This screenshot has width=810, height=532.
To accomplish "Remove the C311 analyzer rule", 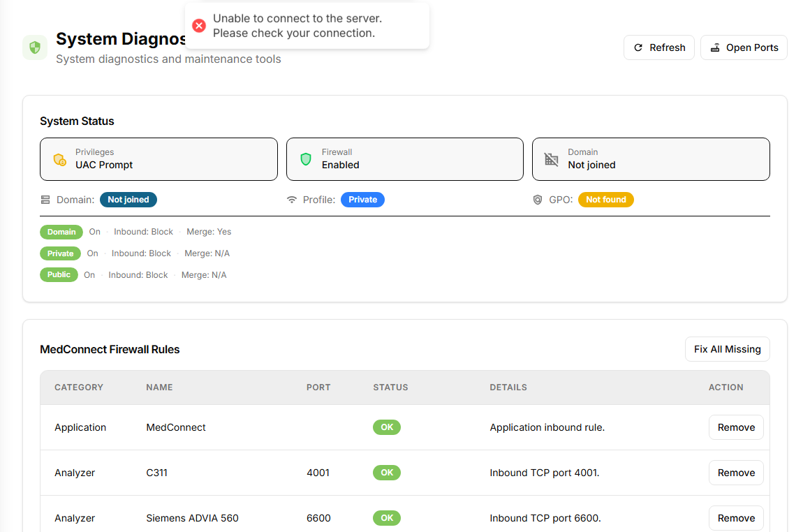I will tap(735, 473).
